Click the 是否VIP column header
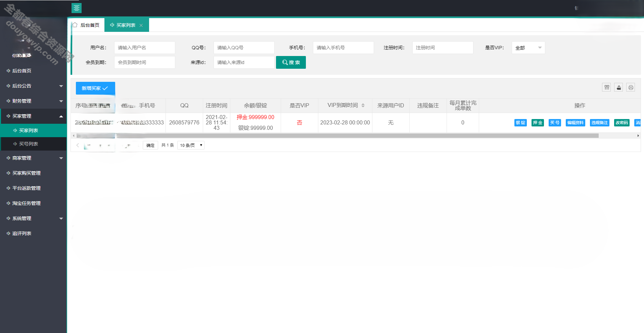 click(300, 106)
